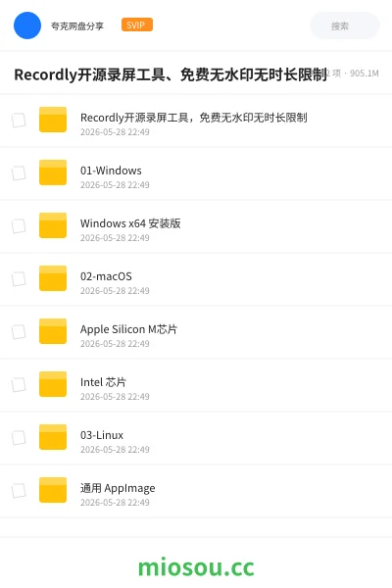Tick checkbox for 03-Linux folder
Image resolution: width=392 pixels, height=588 pixels.
(19, 438)
